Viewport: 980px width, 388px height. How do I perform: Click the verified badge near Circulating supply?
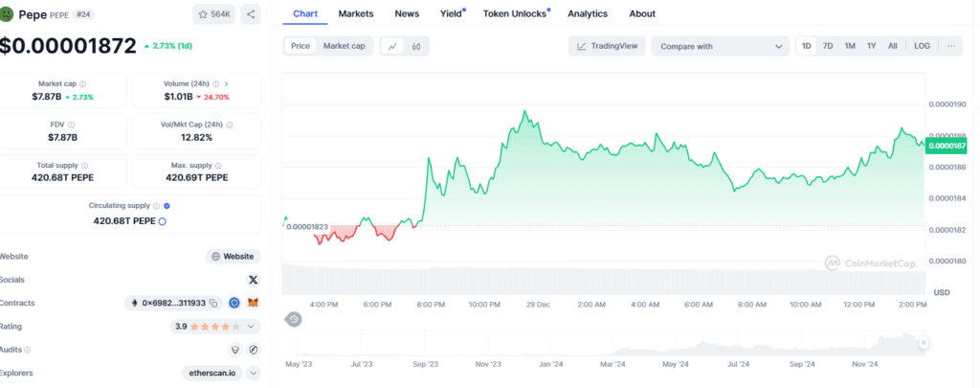(x=167, y=206)
